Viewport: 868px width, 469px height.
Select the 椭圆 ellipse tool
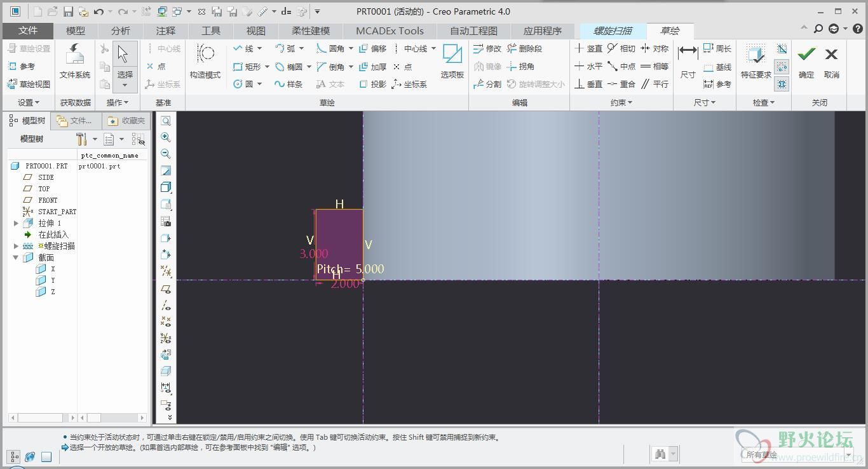point(289,66)
